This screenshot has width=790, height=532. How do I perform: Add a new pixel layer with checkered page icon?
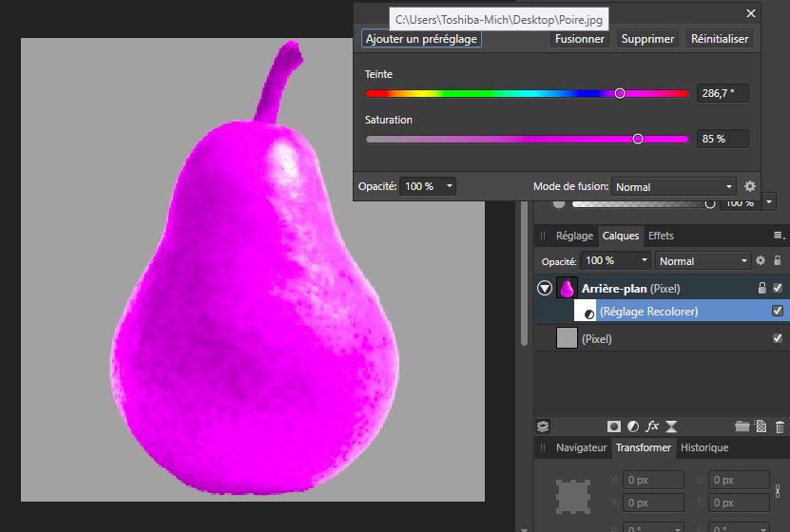click(761, 427)
